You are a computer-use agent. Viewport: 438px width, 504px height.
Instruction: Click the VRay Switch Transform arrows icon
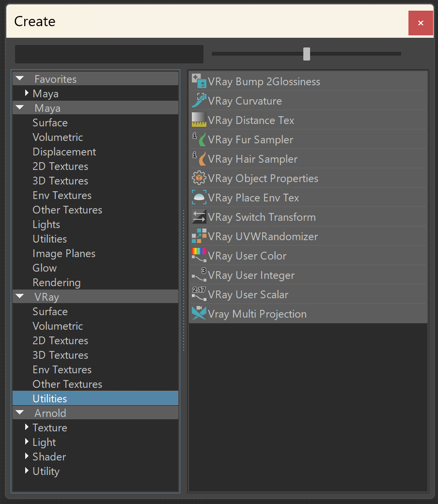(199, 216)
